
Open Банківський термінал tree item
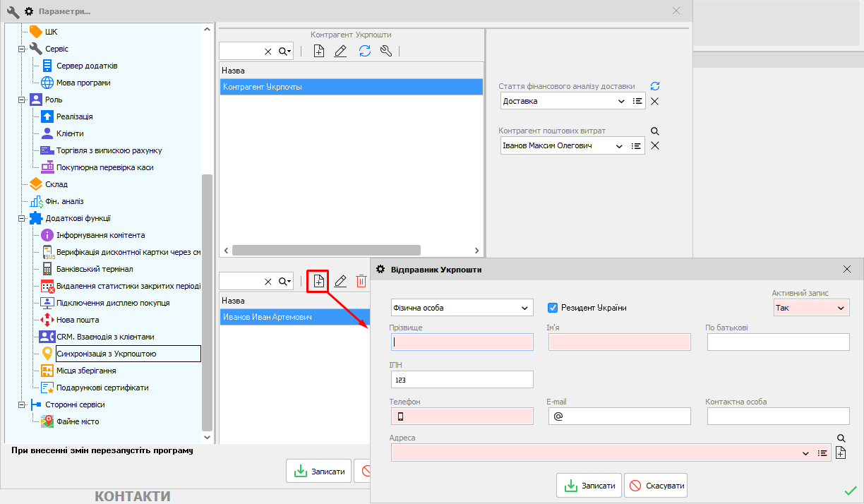[x=94, y=269]
